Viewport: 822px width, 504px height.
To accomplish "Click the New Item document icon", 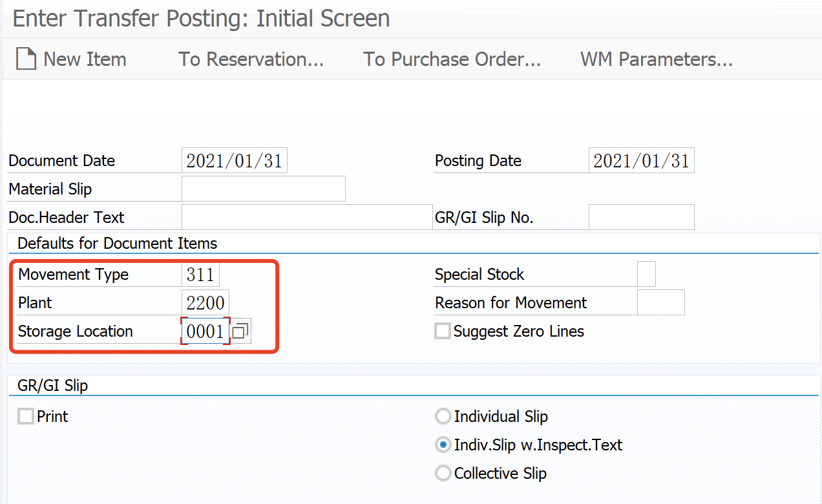I will [x=26, y=59].
